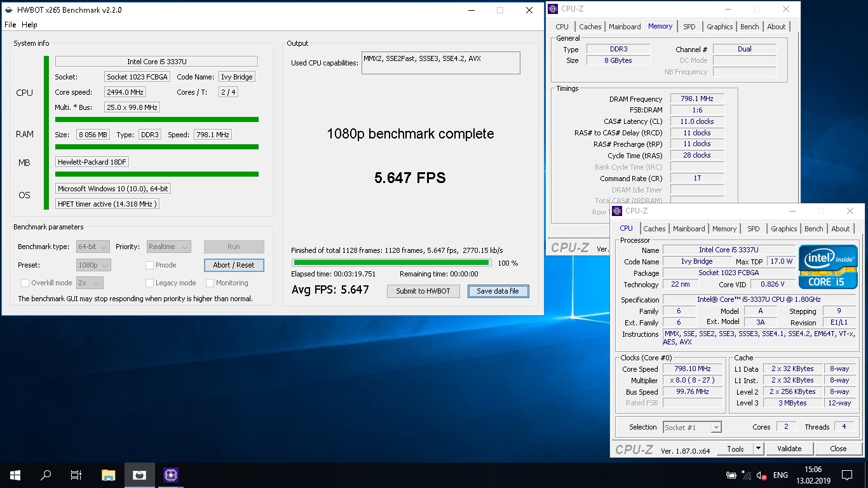Click the Specification i5-3337U field
Image resolution: width=868 pixels, height=488 pixels.
pos(760,300)
